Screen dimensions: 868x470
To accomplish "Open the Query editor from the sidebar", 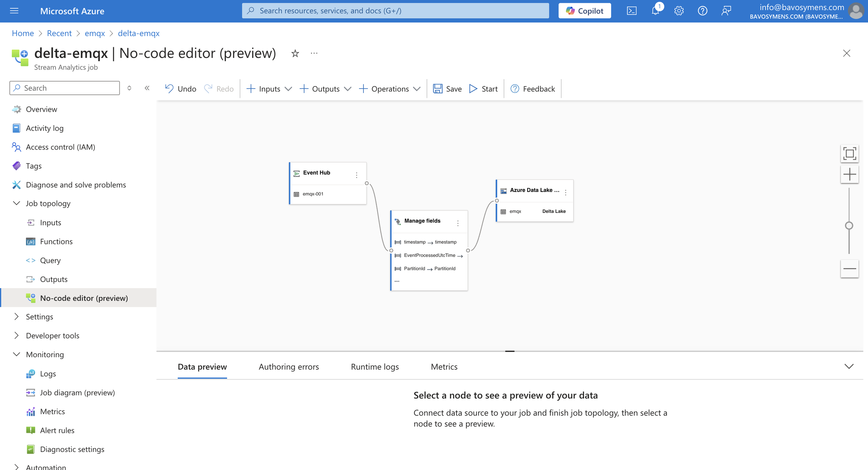I will [50, 260].
